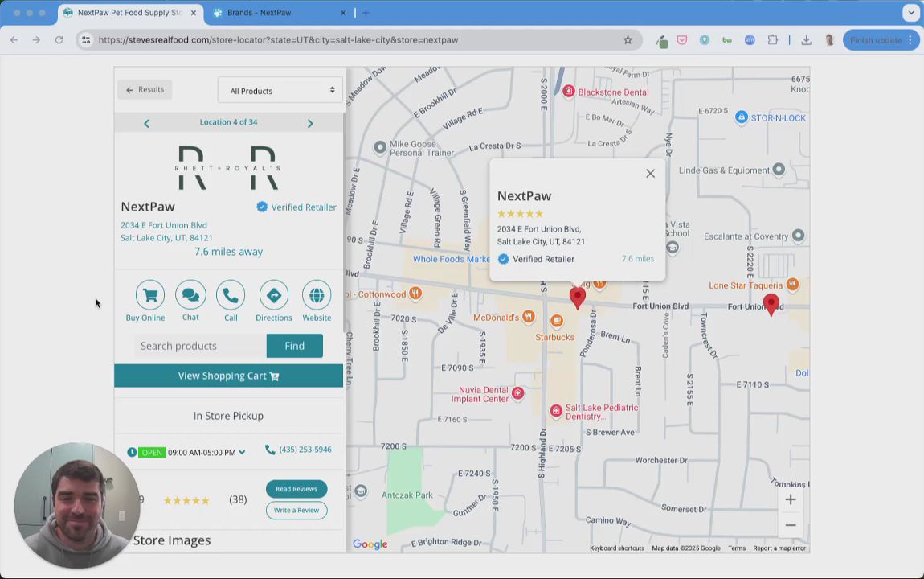
Task: Click the Buy Online cart icon
Action: pyautogui.click(x=150, y=295)
